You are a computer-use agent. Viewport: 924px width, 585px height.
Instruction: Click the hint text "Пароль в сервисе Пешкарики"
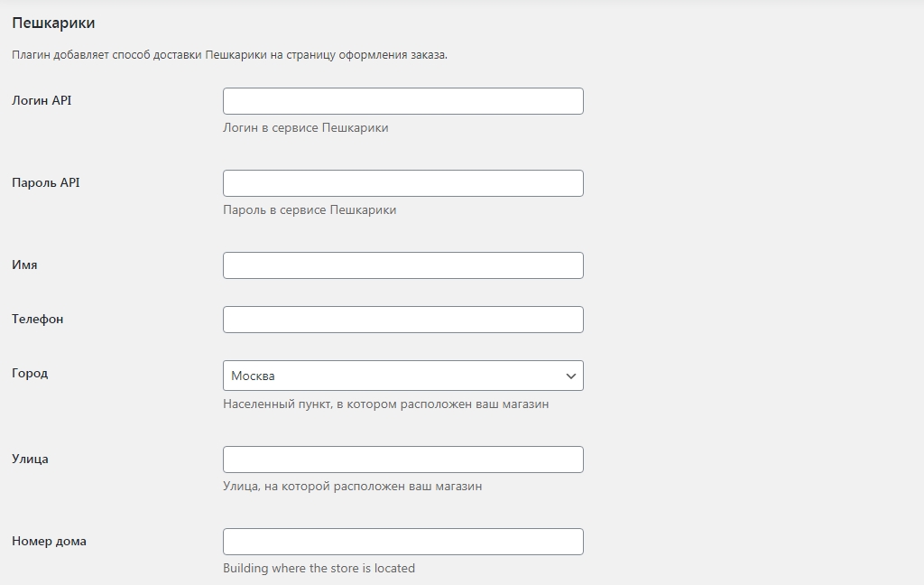310,210
